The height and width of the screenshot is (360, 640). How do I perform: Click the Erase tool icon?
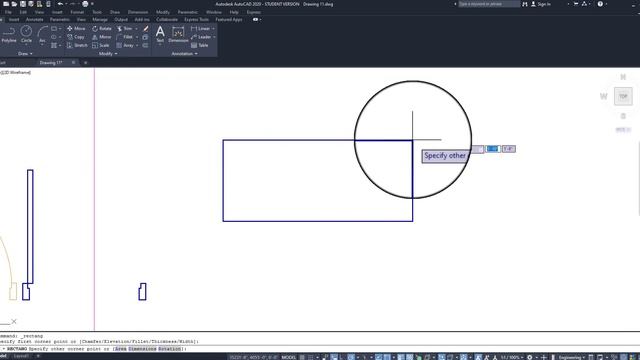click(x=146, y=29)
